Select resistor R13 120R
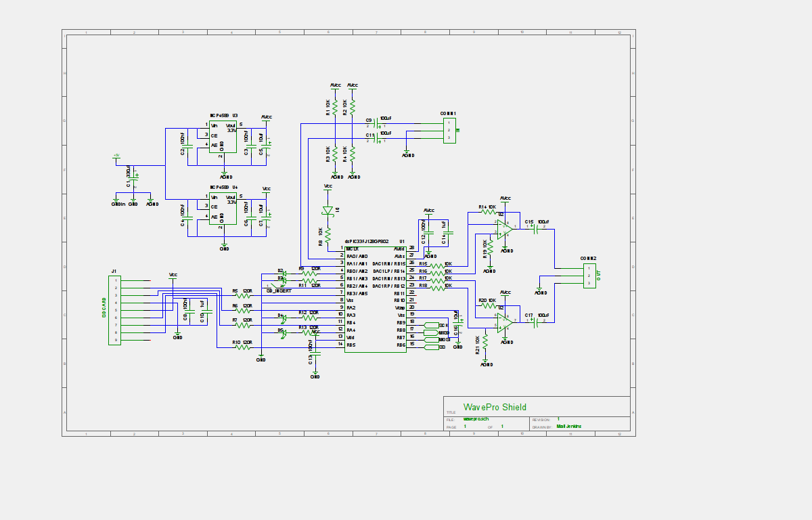 [x=310, y=333]
